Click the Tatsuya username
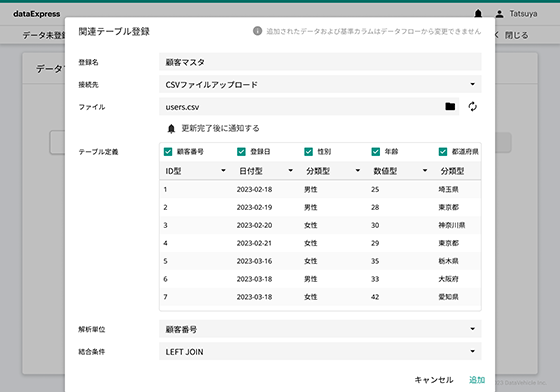This screenshot has width=560, height=392. (x=523, y=14)
